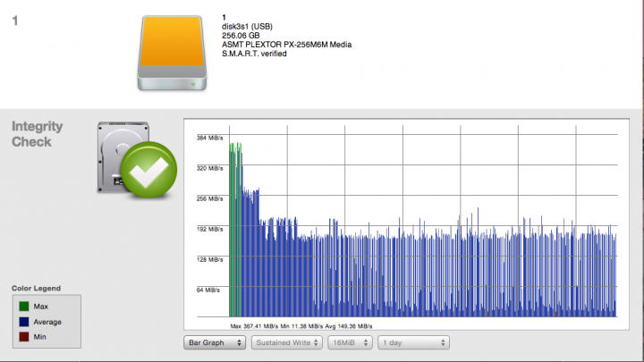Image resolution: width=644 pixels, height=362 pixels.
Task: Click the 384 MiB/s axis label
Action: point(209,138)
